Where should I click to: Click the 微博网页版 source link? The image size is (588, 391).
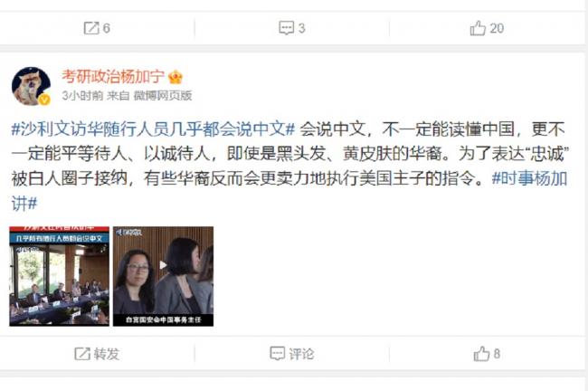click(x=163, y=96)
